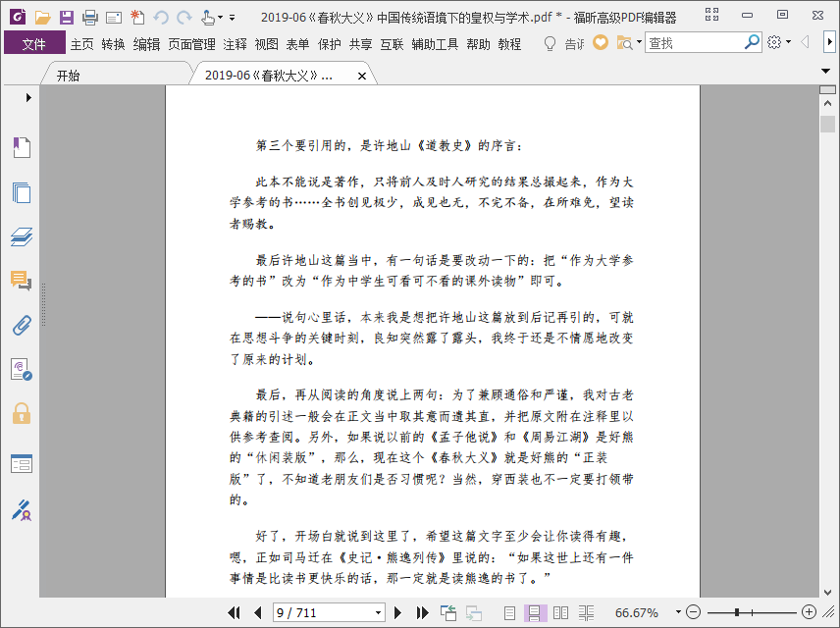Open the 辅助工具 ribbon tab
This screenshot has width=840, height=628.
tap(435, 44)
